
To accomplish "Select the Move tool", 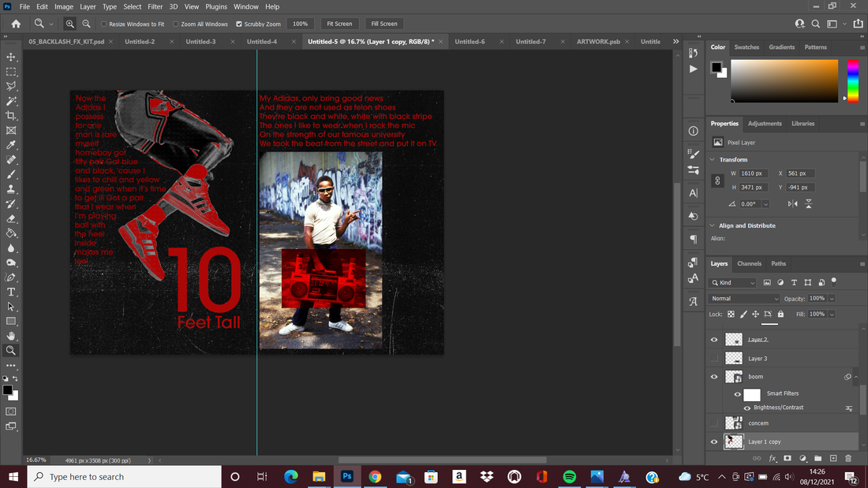I will click(10, 57).
